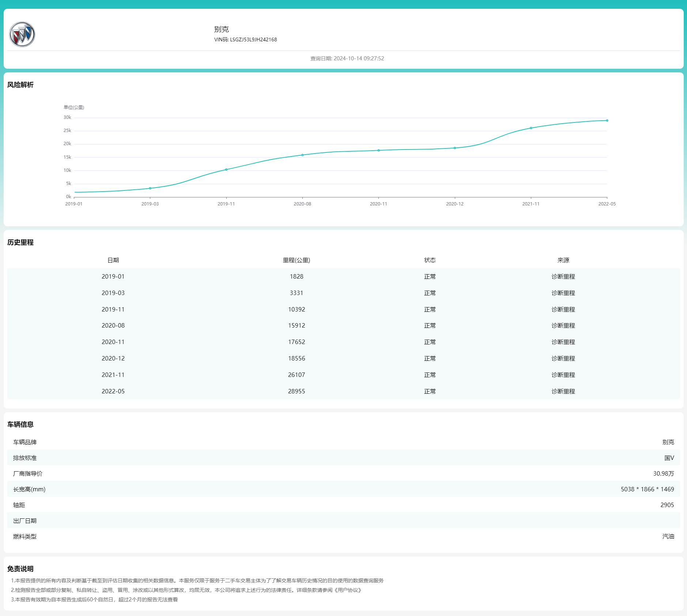Click the 2019-11 data point on mileage chart
Screen dimensions: 687x616
226,170
